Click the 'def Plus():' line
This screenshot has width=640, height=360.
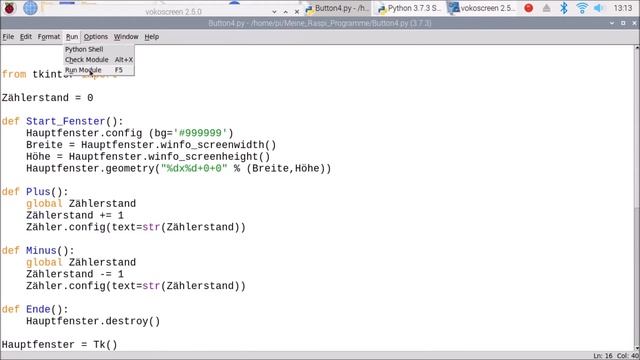(35, 192)
